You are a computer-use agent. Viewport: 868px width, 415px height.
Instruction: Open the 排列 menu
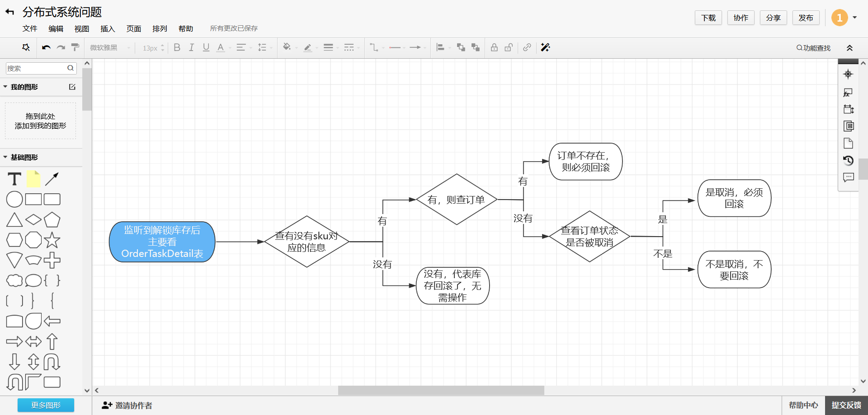[160, 28]
